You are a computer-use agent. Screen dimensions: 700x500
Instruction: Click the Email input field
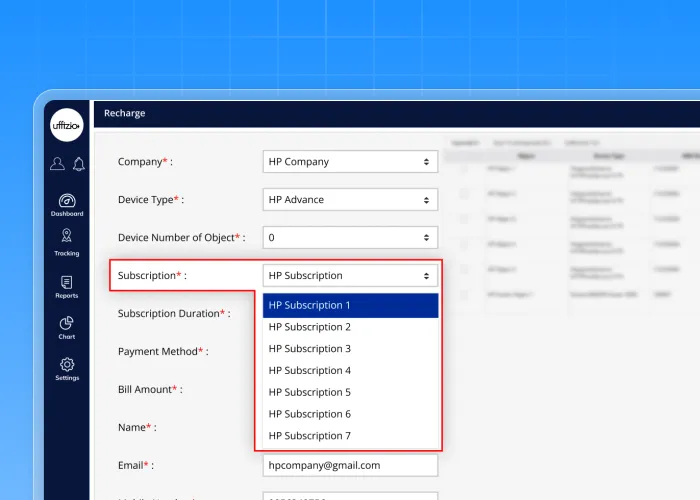pyautogui.click(x=350, y=466)
